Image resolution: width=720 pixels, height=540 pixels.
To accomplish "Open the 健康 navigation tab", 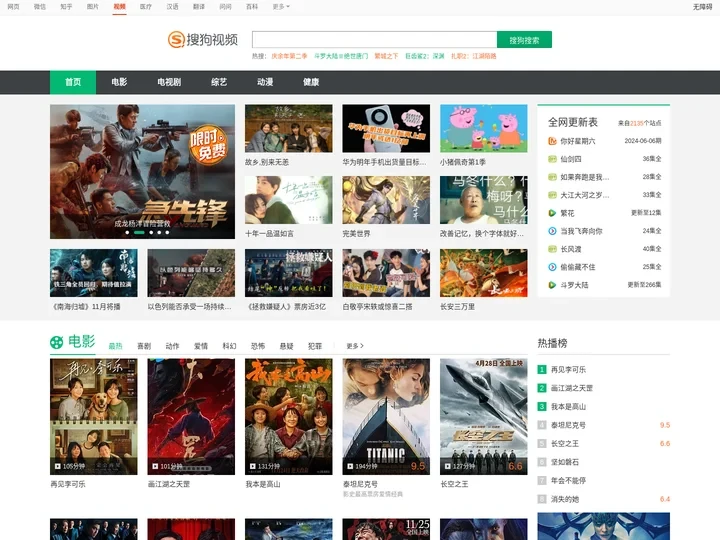I will point(311,82).
